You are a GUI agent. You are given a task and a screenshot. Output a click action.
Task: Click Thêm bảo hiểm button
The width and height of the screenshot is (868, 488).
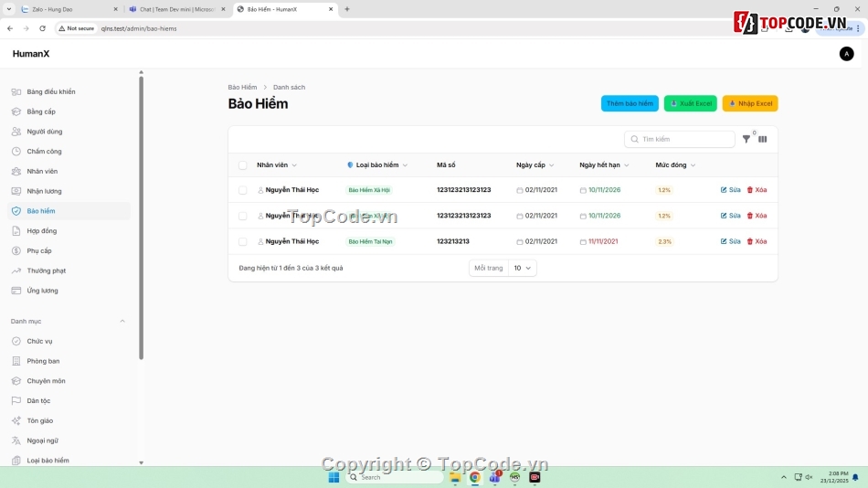pos(630,103)
